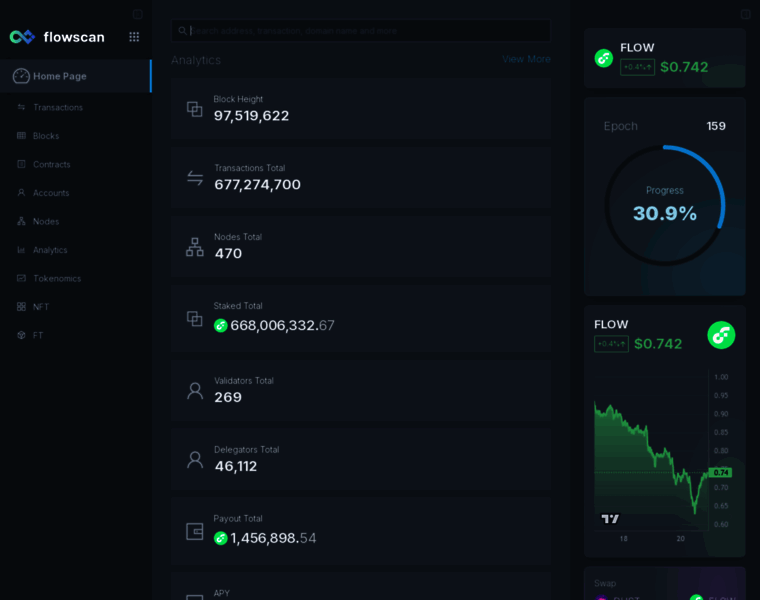Image resolution: width=760 pixels, height=600 pixels.
Task: Click the Epoch progress ring
Action: (x=665, y=205)
